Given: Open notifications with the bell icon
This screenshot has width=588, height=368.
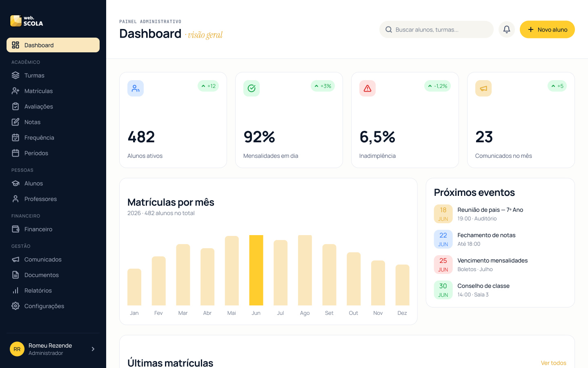Looking at the screenshot, I should 507,29.
